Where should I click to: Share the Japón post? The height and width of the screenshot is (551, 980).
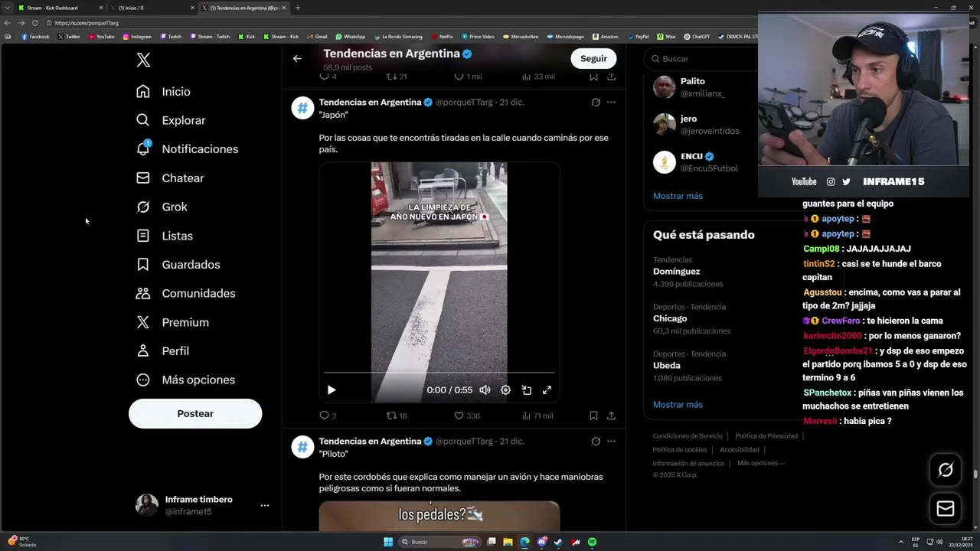coord(611,416)
